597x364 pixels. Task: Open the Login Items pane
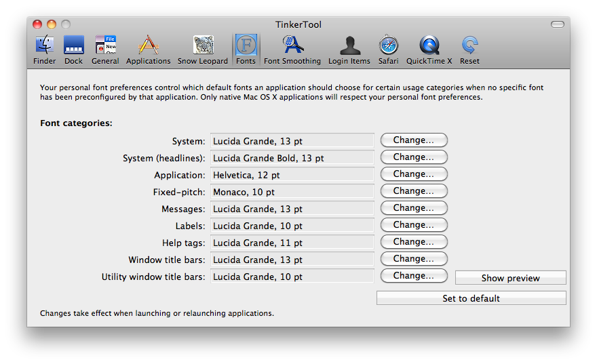(x=349, y=50)
